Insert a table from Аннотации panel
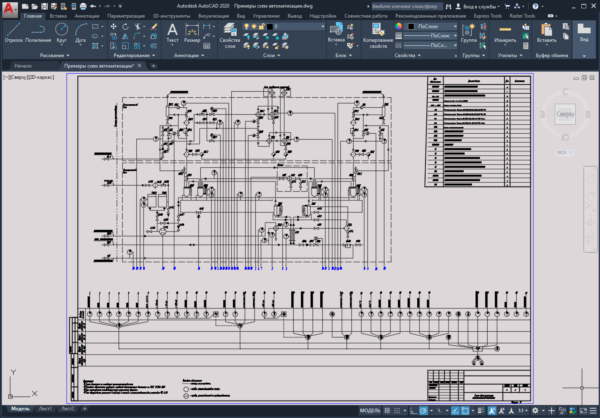600x418 pixels. click(207, 46)
